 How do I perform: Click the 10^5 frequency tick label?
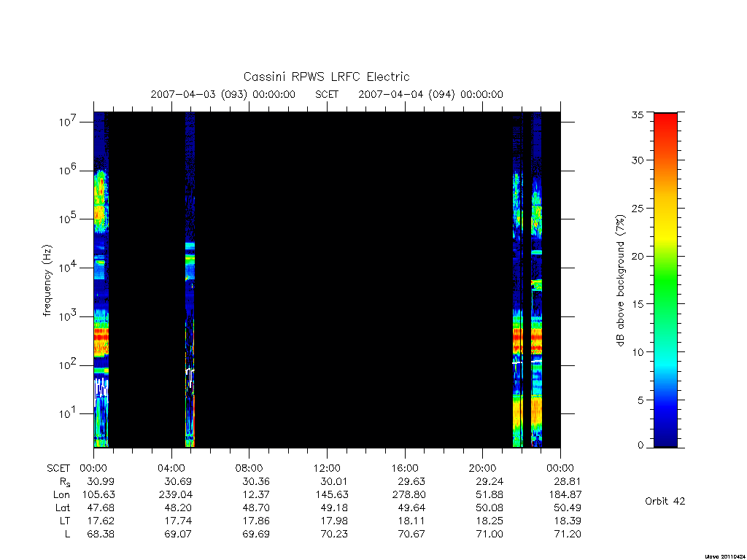[x=68, y=219]
